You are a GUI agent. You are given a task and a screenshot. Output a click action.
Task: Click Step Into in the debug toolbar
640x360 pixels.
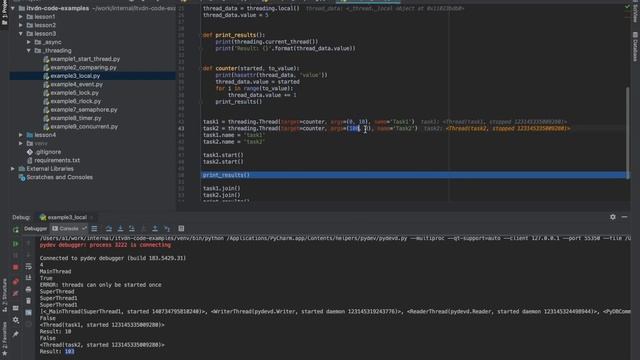(x=120, y=229)
